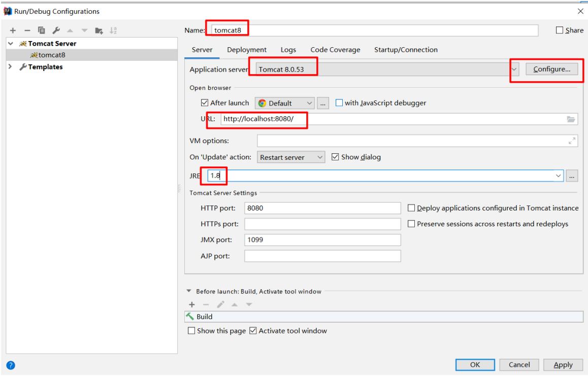588x376 pixels.
Task: Open the JRE dropdown arrow
Action: [x=558, y=176]
